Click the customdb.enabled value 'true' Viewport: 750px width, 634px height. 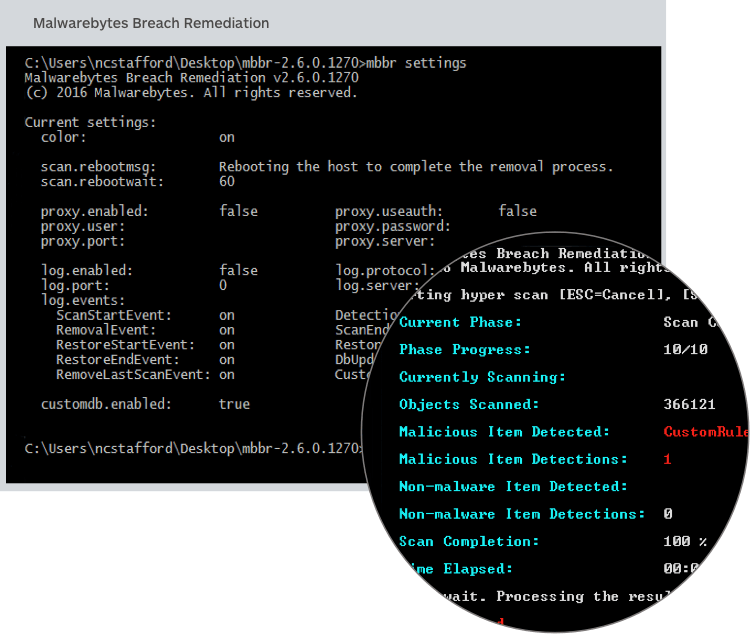pos(234,404)
